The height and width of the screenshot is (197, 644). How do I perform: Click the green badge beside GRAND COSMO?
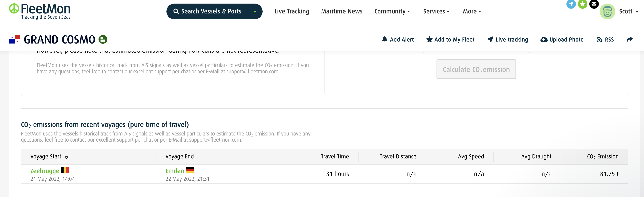point(103,39)
